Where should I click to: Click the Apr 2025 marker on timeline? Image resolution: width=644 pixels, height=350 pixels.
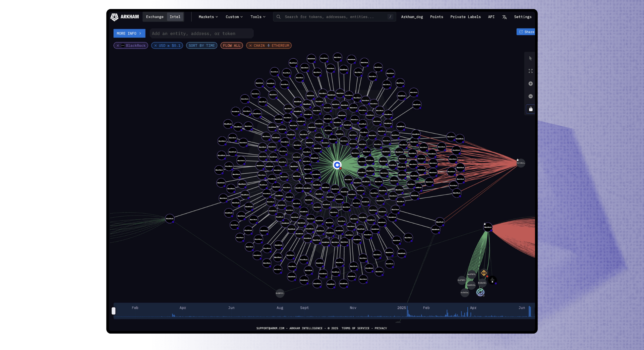[473, 308]
